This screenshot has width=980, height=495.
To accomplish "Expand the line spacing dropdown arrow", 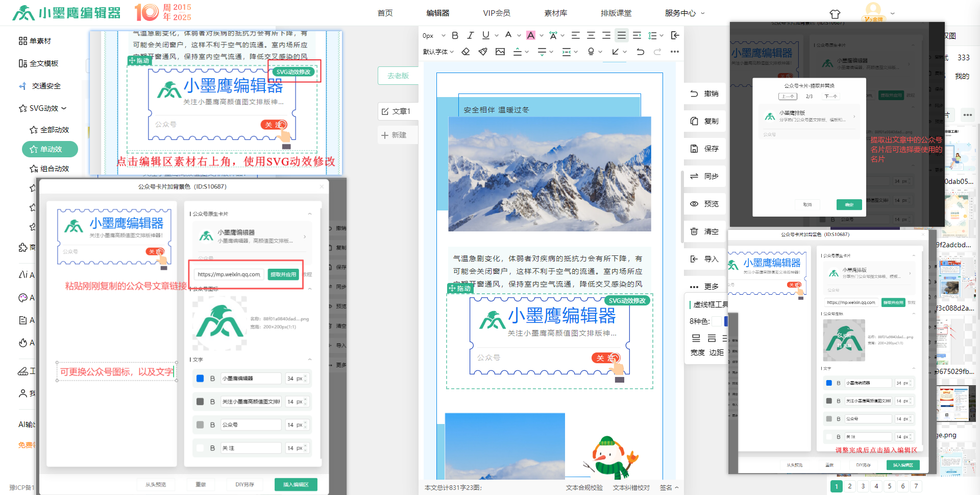I will 661,35.
